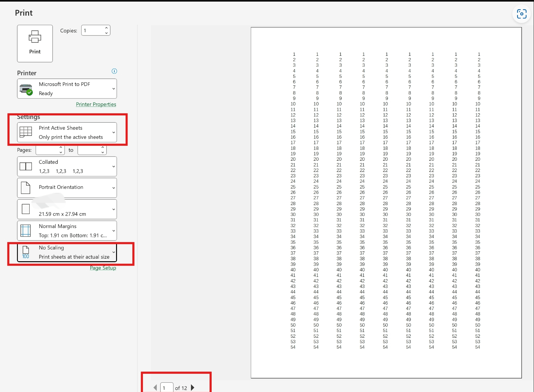Open the Microsoft Print to PDF printer dropdown
The height and width of the screenshot is (392, 534).
point(113,89)
